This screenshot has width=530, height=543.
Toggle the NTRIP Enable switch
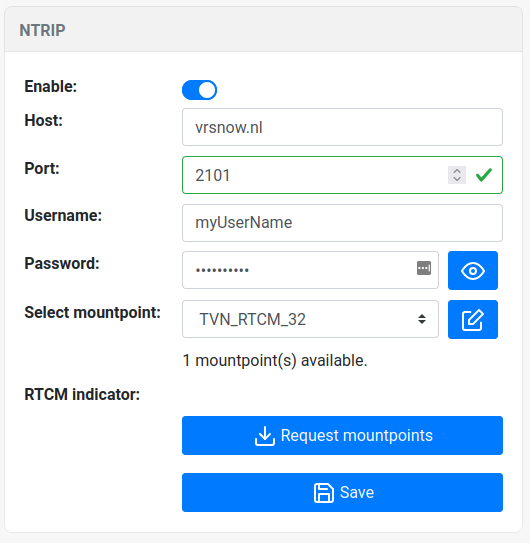click(200, 90)
